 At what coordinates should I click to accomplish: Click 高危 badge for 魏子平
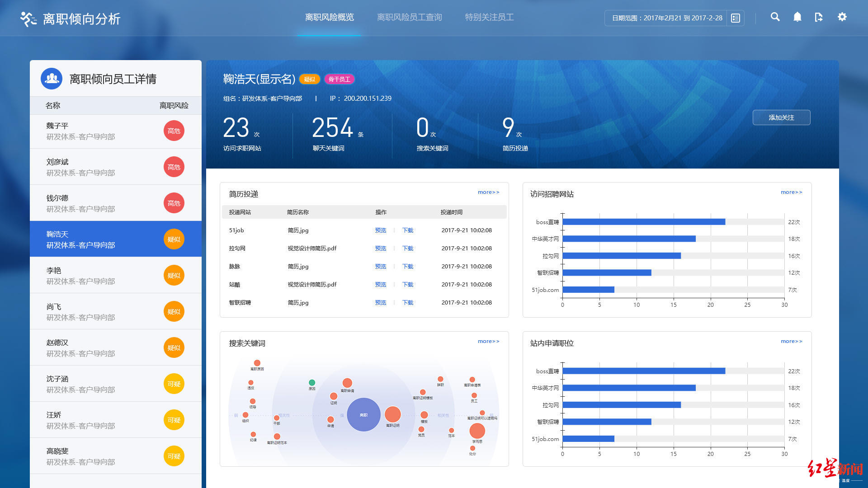coord(174,131)
